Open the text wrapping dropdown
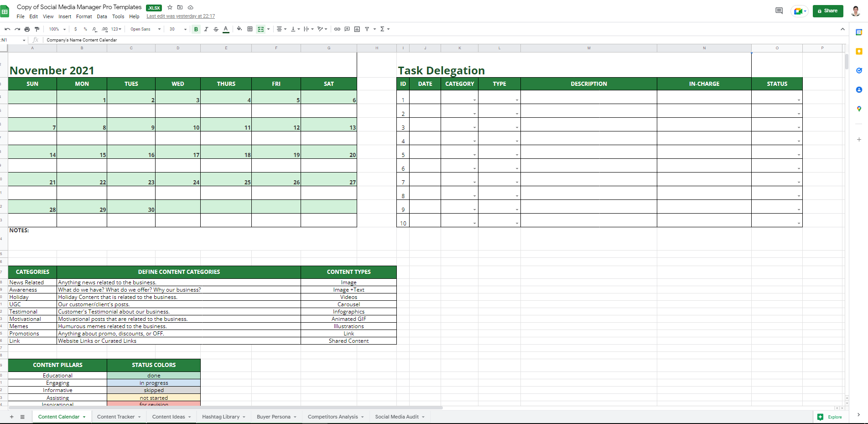868x424 pixels. click(x=309, y=29)
